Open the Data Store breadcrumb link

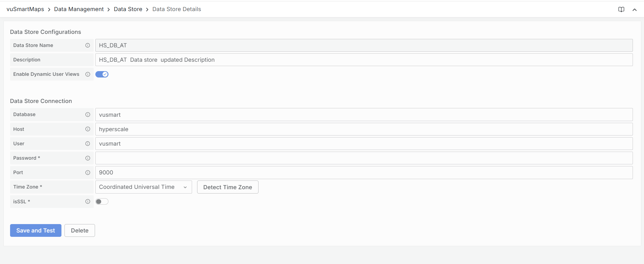click(x=128, y=9)
